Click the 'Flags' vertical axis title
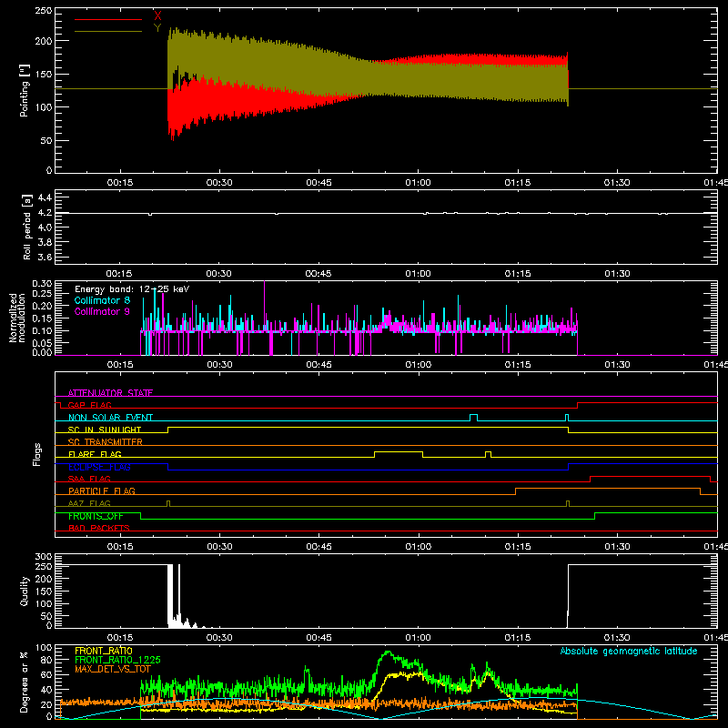Image resolution: width=728 pixels, height=728 pixels. tap(37, 454)
